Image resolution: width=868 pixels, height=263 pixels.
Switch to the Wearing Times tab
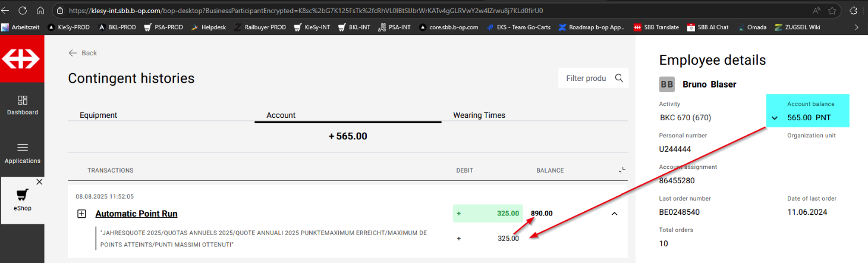[x=479, y=115]
